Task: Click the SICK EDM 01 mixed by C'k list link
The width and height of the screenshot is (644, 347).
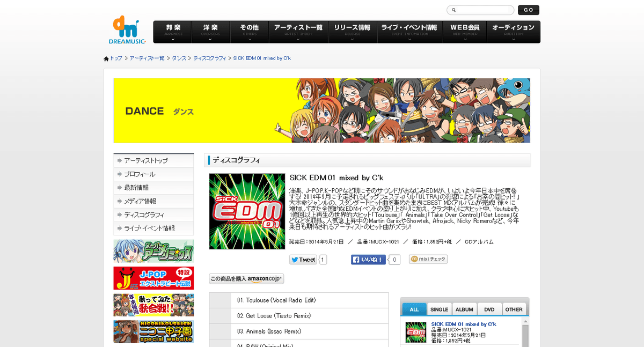Action: 464,324
